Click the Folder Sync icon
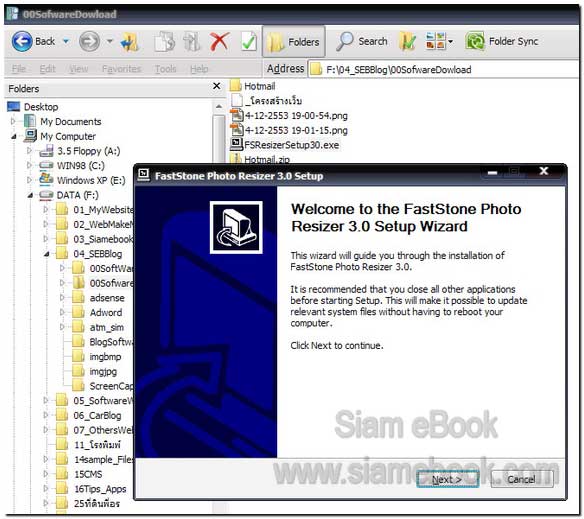This screenshot has width=584, height=519. [x=475, y=41]
